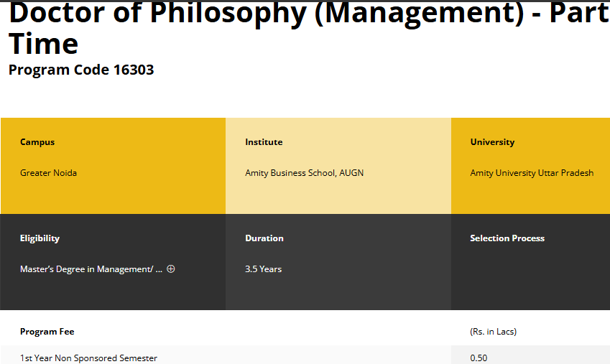The width and height of the screenshot is (610, 364).
Task: Click 'Amity Business School, AUGN' text
Action: pos(304,172)
